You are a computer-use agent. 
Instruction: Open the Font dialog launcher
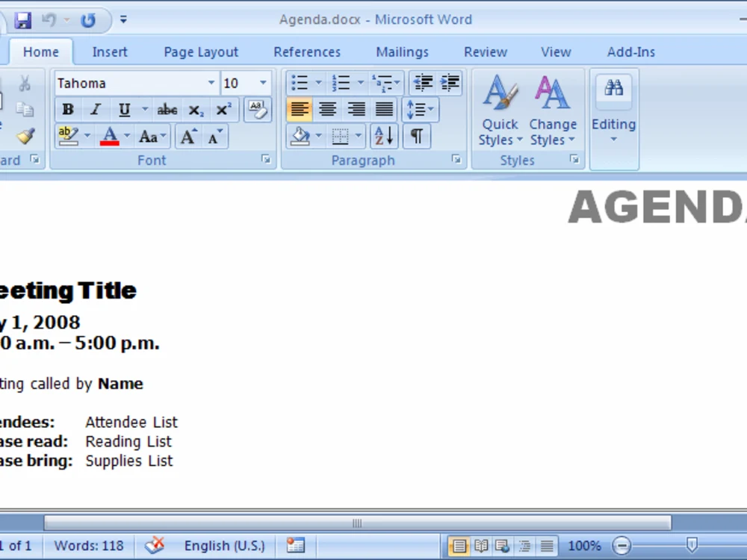(266, 159)
